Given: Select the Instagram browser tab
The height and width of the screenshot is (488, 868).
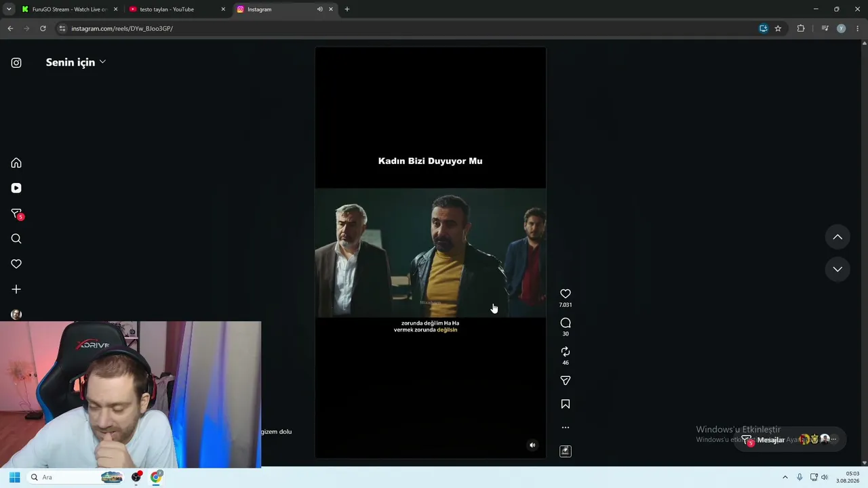Looking at the screenshot, I should click(276, 9).
